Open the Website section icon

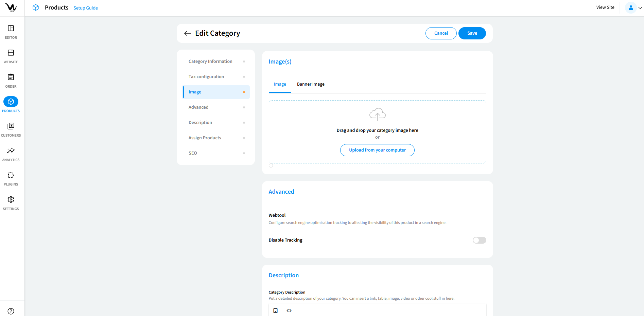(x=11, y=53)
